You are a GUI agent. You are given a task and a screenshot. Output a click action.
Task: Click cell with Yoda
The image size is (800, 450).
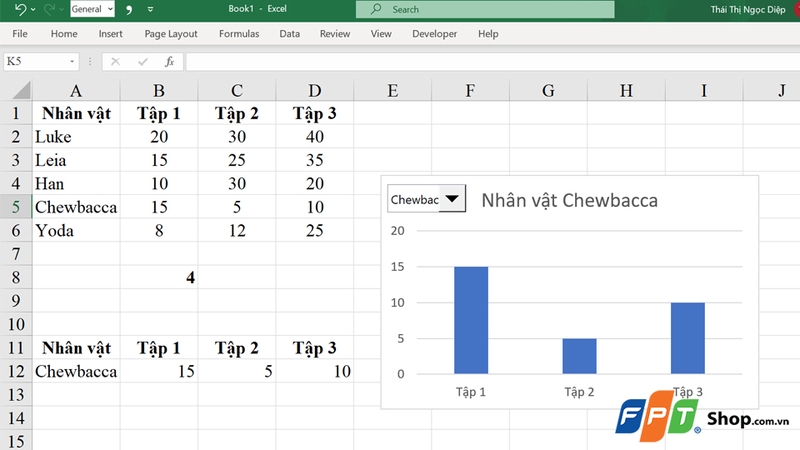click(77, 231)
